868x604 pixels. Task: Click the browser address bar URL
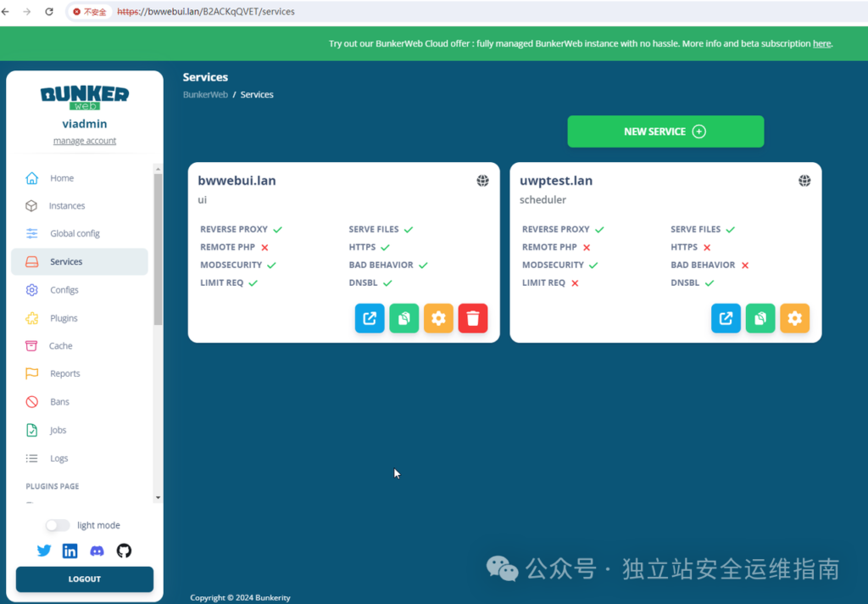(206, 12)
